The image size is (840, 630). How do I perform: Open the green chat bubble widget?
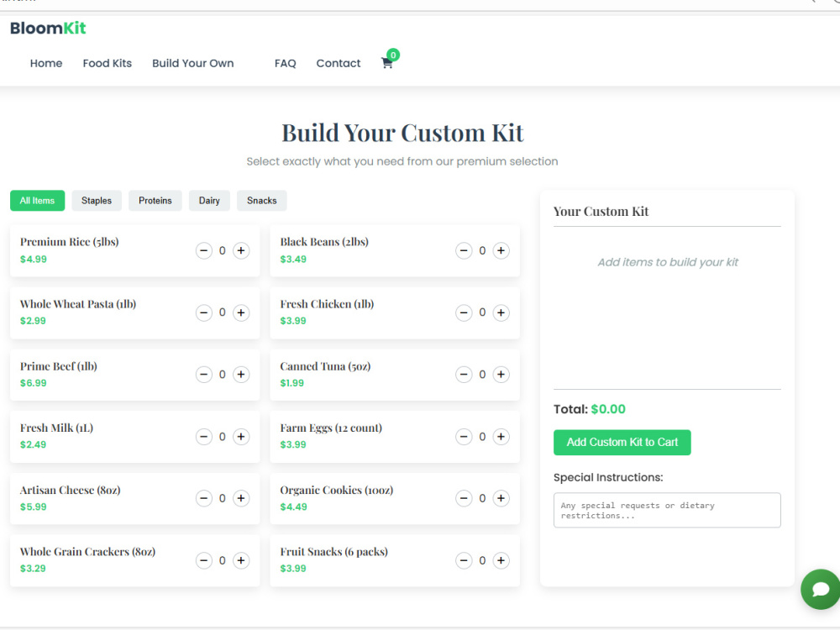click(820, 589)
